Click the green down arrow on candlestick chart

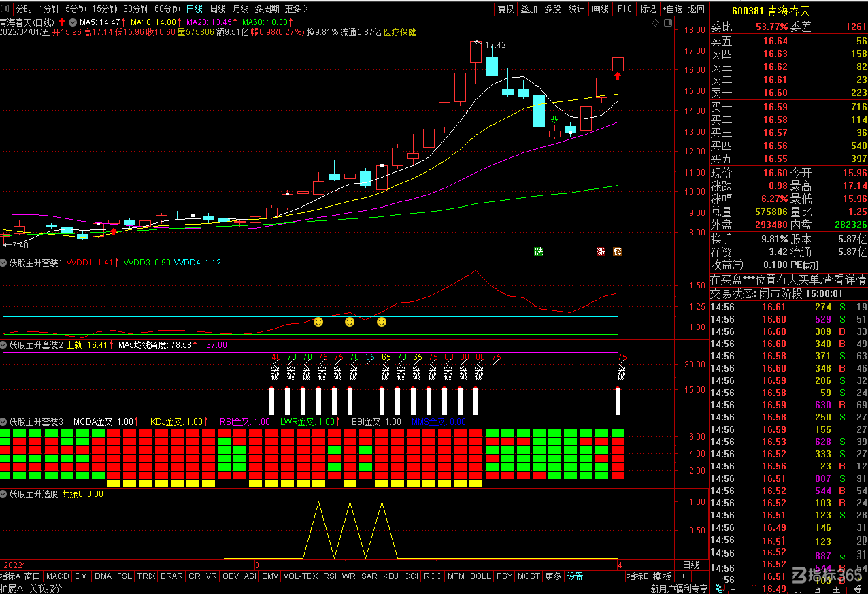(554, 120)
